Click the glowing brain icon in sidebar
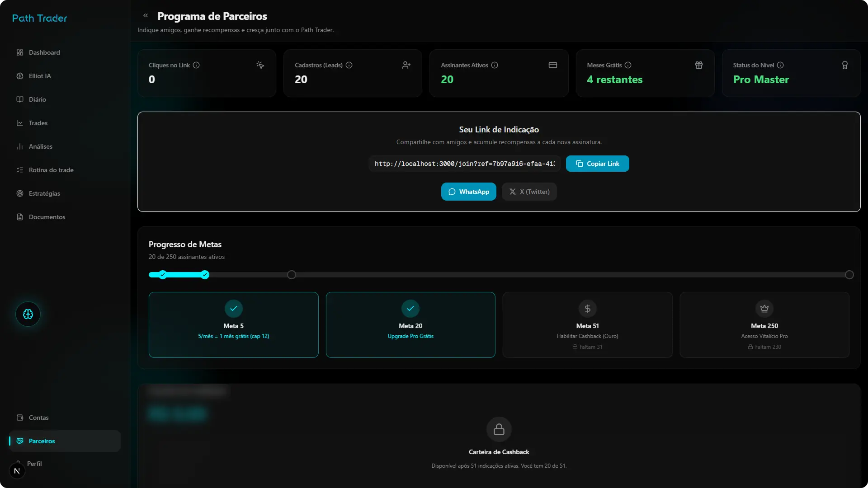 28,314
